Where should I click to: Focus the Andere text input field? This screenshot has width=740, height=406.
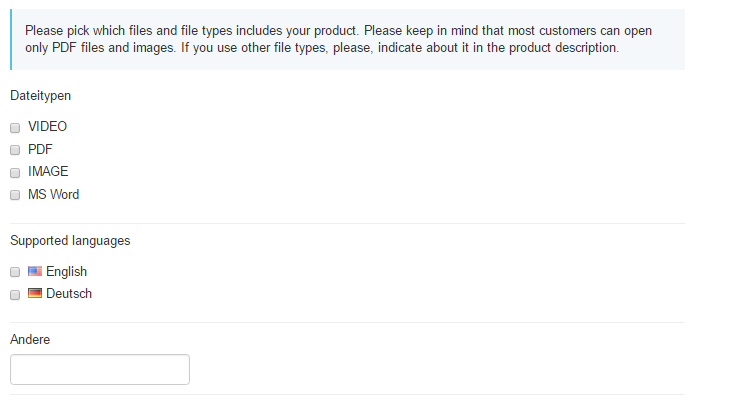(100, 370)
